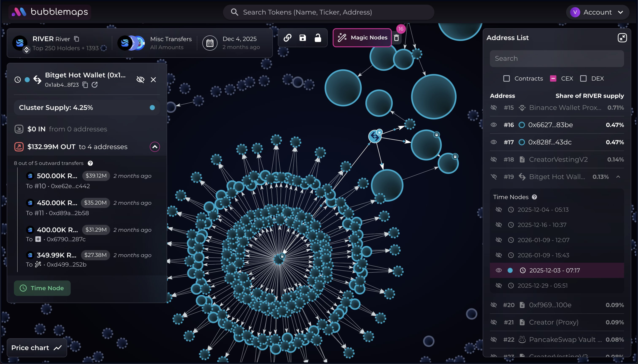This screenshot has width=638, height=364.
Task: Open calendar date picker icon
Action: point(210,43)
